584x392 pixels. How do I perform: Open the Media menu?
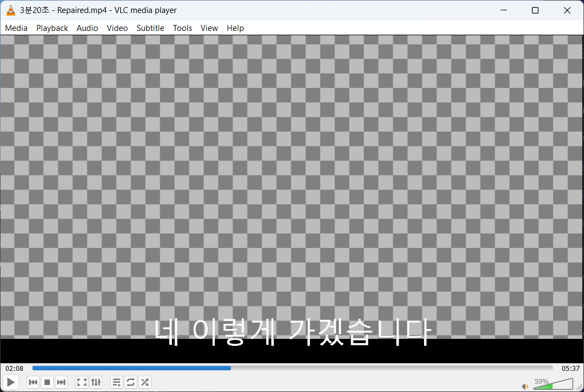point(16,28)
